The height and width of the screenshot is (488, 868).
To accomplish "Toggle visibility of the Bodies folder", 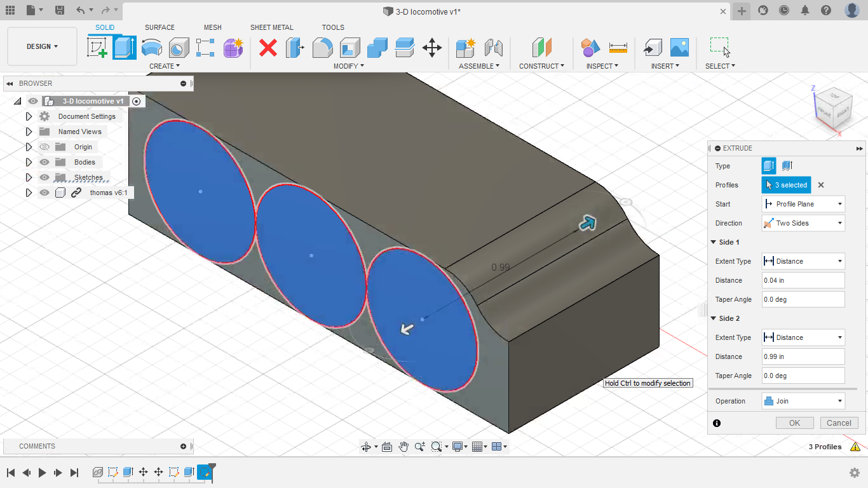I will pos(44,162).
